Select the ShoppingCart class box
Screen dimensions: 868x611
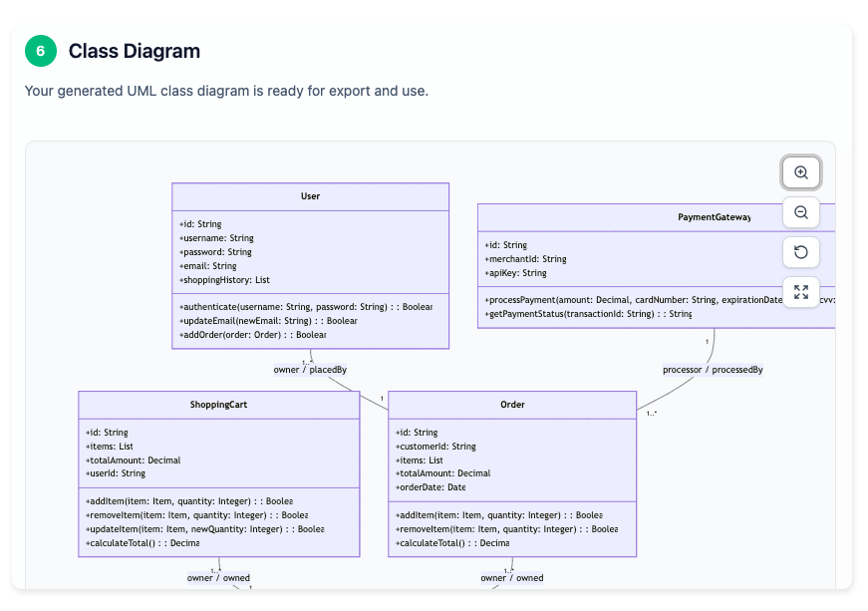pos(218,404)
